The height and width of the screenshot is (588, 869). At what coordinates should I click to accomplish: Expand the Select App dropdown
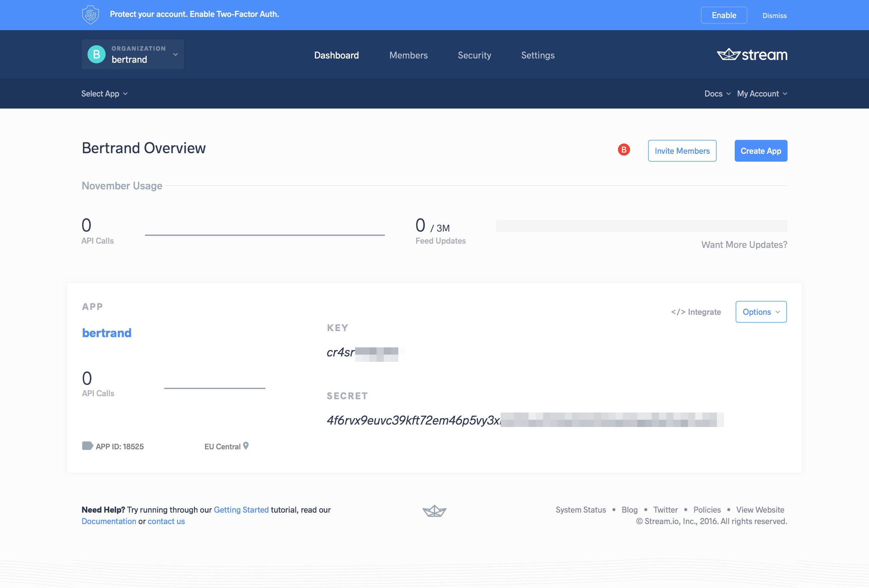[105, 94]
